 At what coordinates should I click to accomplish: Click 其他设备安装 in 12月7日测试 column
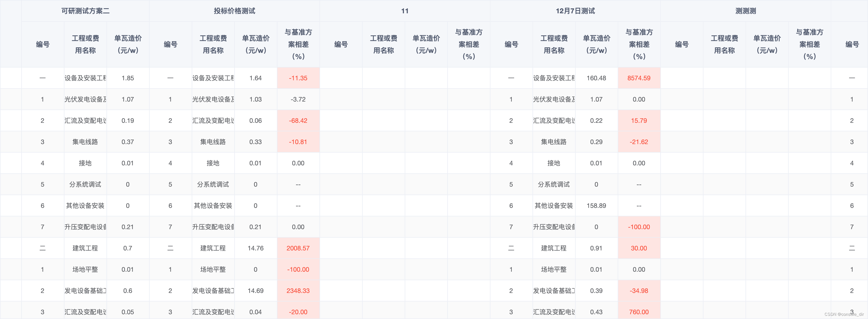pyautogui.click(x=554, y=205)
